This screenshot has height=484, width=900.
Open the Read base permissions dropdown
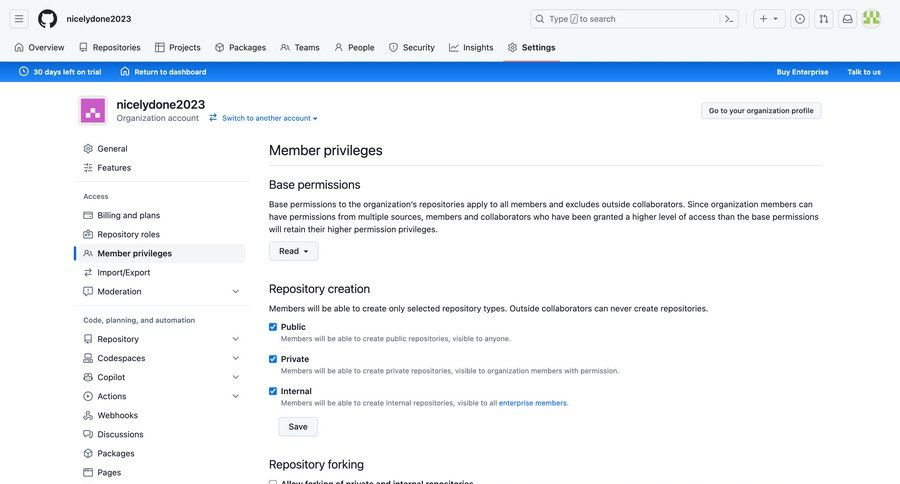tap(293, 251)
